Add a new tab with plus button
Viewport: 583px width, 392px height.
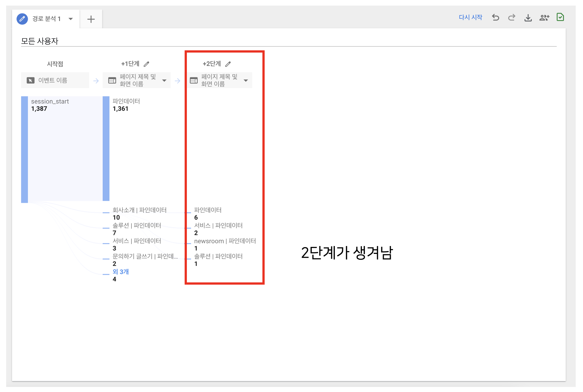tap(91, 19)
